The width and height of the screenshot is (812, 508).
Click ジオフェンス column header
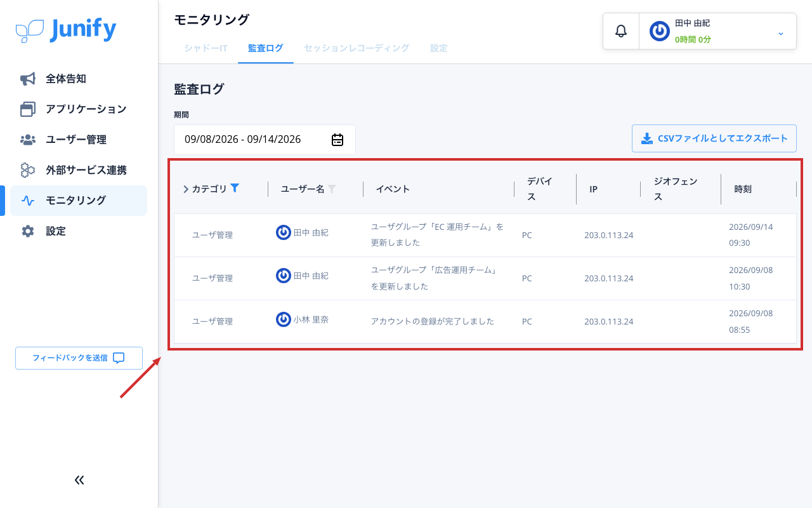coord(676,189)
